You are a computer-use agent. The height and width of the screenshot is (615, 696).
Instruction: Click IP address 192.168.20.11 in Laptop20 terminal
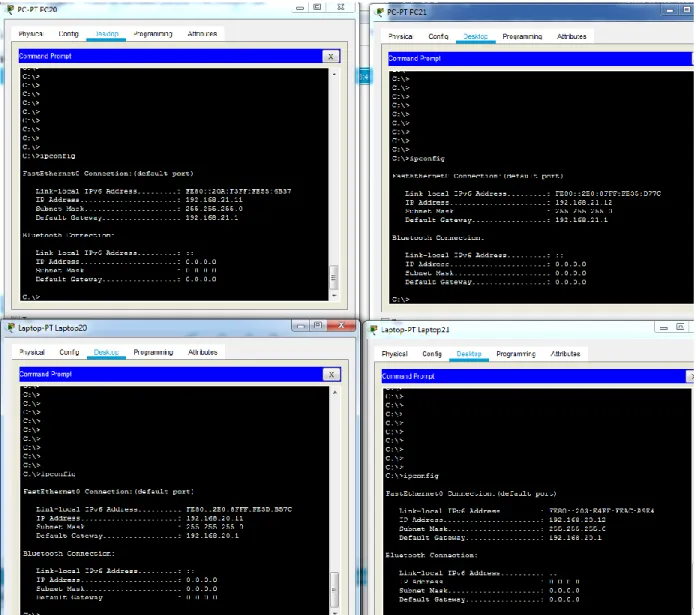[x=215, y=518]
